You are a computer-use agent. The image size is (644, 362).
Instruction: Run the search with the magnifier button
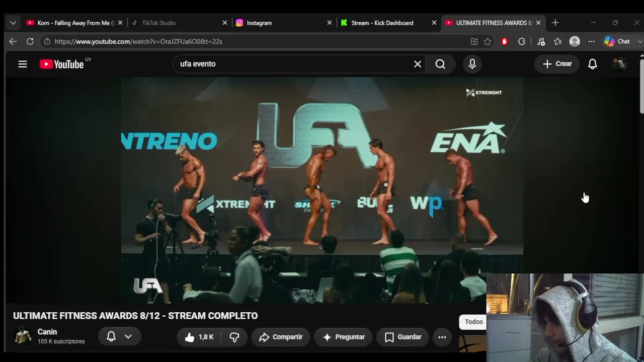[x=440, y=64]
